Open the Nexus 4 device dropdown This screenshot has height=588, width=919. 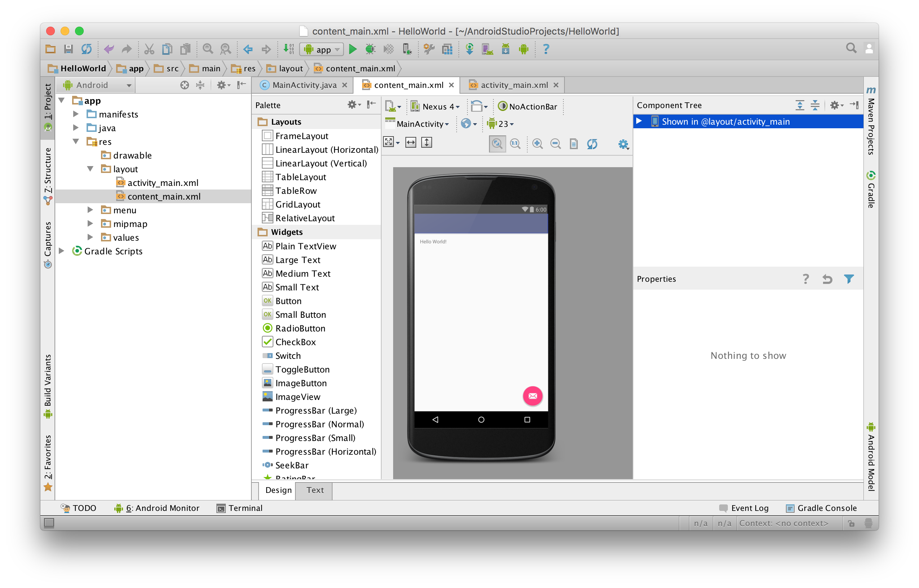[436, 107]
